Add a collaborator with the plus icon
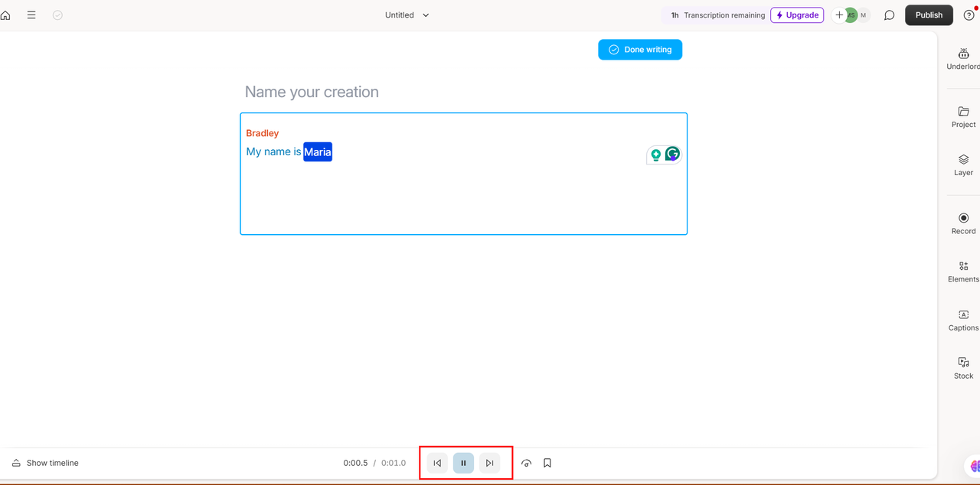The height and width of the screenshot is (485, 980). pyautogui.click(x=840, y=15)
